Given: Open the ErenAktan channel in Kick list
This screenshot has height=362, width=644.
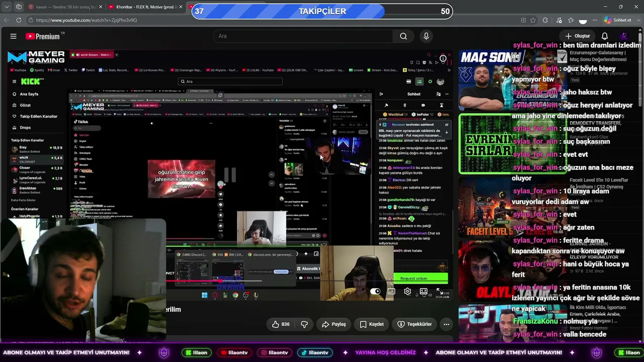Looking at the screenshot, I should click(37, 190).
